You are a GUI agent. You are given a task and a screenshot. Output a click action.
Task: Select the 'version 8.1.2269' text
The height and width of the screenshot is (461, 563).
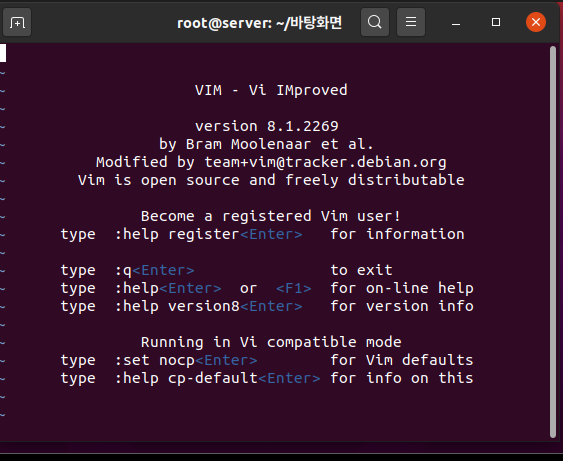[267, 126]
